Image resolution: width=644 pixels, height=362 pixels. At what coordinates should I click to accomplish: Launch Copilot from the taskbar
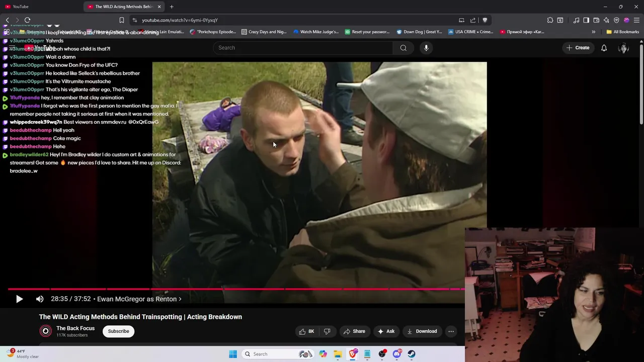pyautogui.click(x=323, y=354)
